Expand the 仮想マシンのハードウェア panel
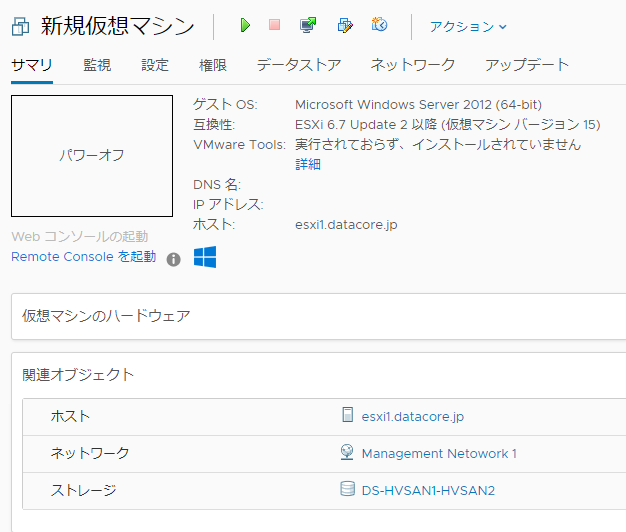 coord(319,316)
